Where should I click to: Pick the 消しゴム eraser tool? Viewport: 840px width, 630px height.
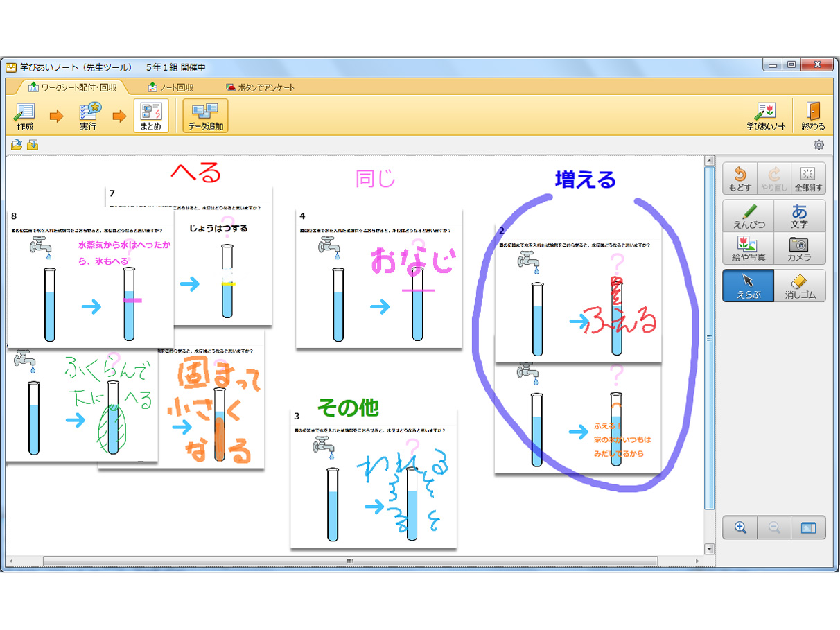coord(799,286)
